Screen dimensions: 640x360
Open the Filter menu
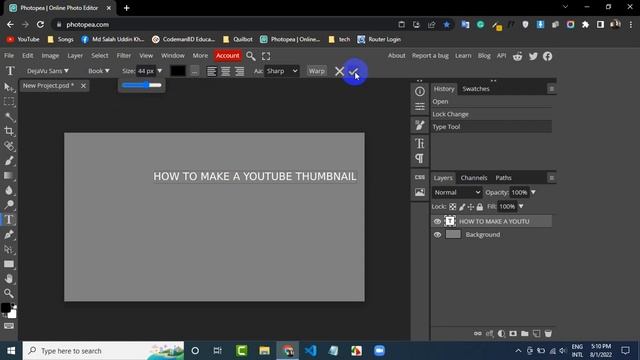[x=124, y=56]
